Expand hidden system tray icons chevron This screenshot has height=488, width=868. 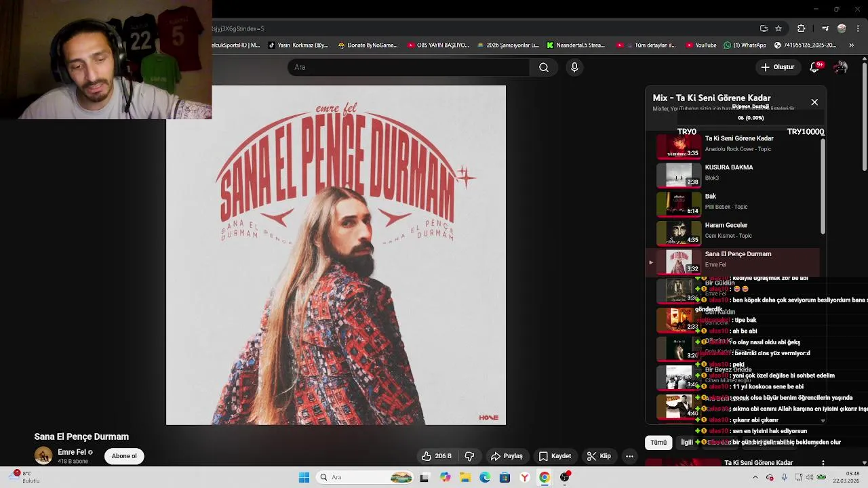(755, 477)
